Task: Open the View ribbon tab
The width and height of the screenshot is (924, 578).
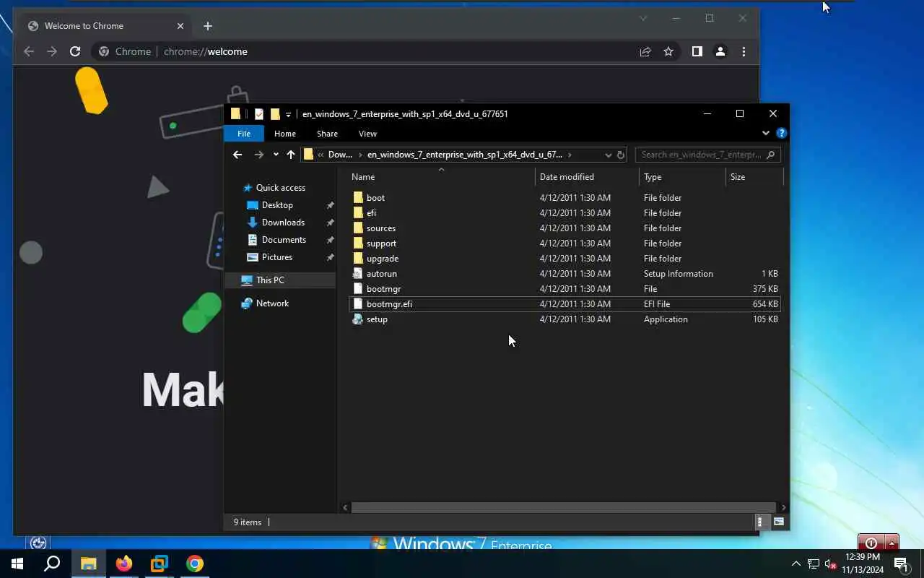Action: point(367,133)
